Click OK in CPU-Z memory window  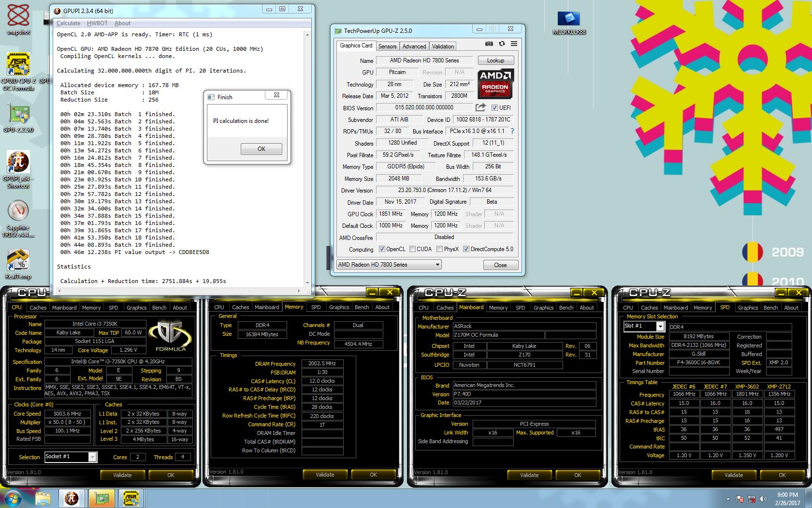point(373,475)
